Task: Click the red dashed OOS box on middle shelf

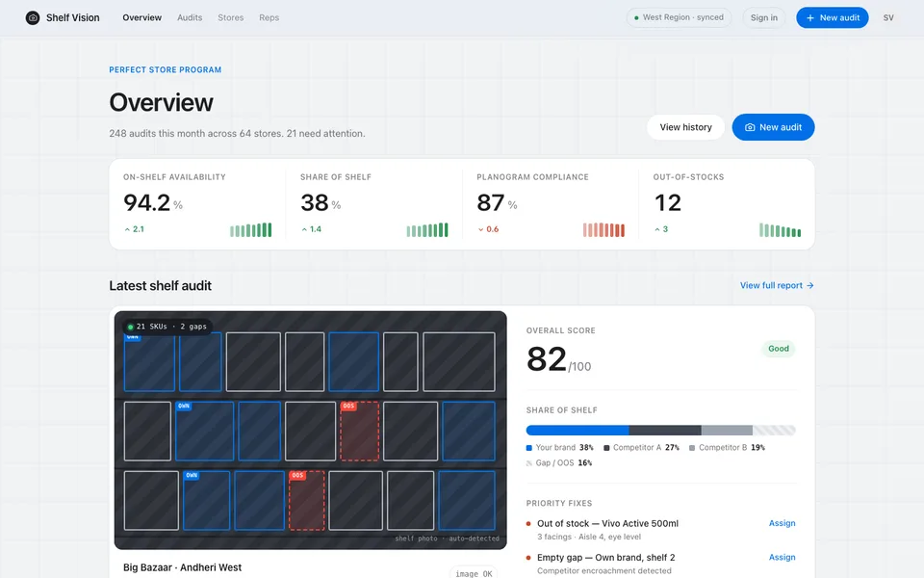Action: 359,432
